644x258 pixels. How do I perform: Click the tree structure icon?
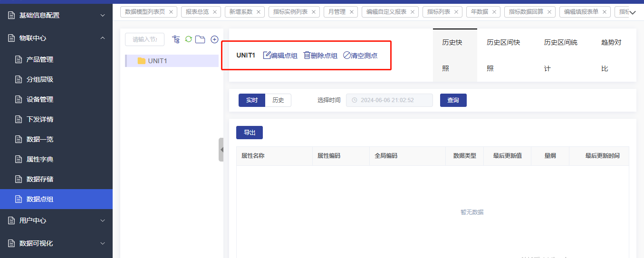click(x=176, y=39)
